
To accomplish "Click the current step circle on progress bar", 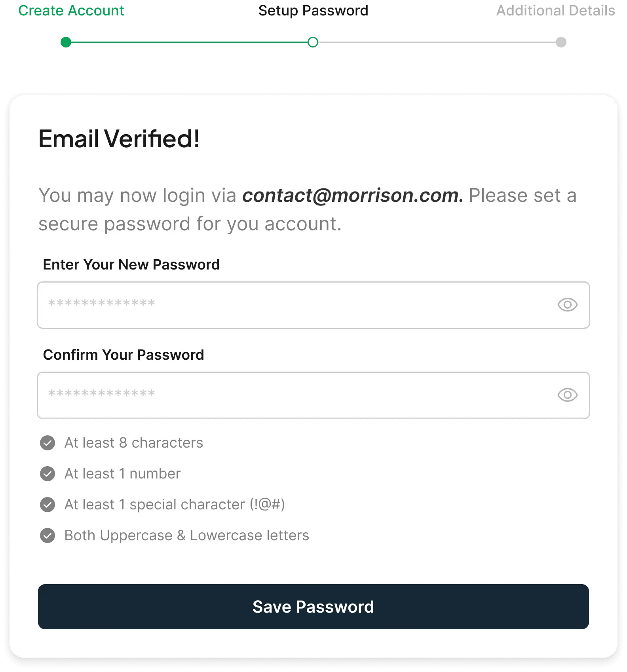I will pos(313,42).
